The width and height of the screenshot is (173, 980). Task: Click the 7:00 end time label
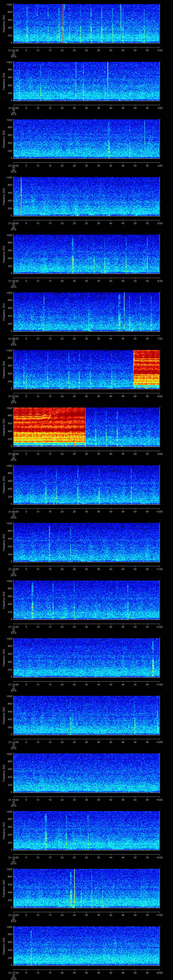[160, 339]
